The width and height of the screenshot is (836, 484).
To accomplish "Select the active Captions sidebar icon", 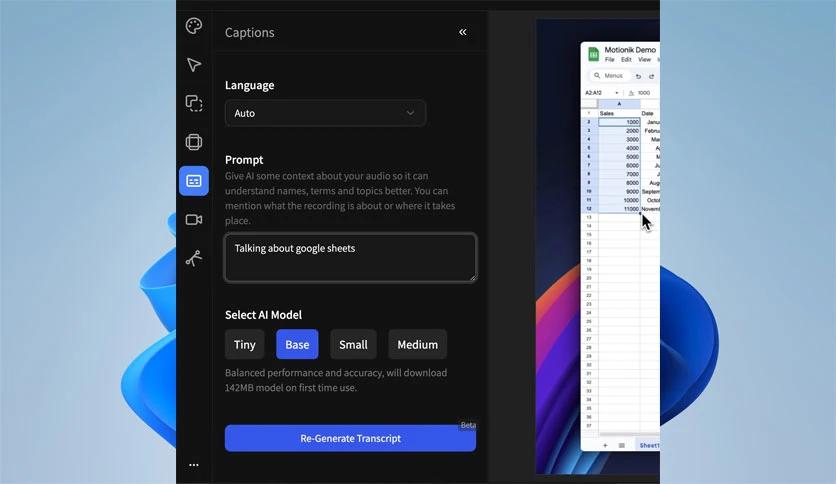I will click(194, 181).
